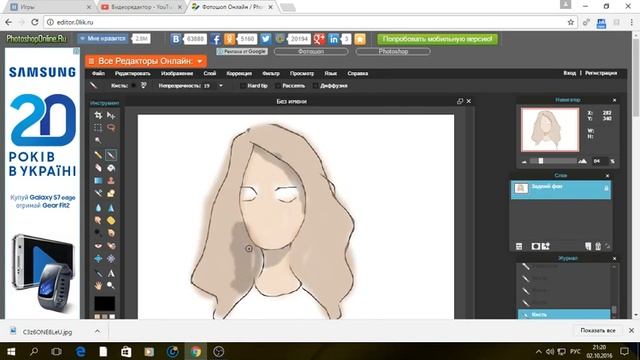Select the Задний фон layer row
640x360 pixels.
point(561,190)
